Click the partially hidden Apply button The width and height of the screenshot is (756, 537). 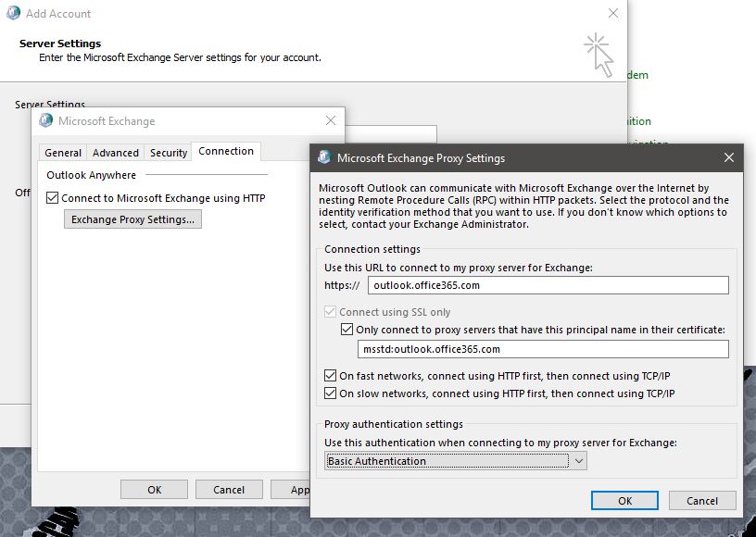tap(291, 490)
